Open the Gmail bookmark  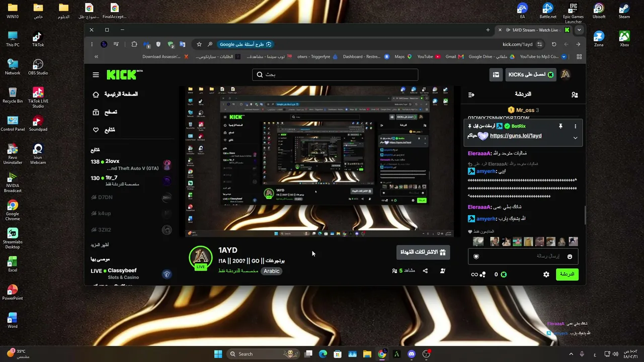click(x=454, y=57)
